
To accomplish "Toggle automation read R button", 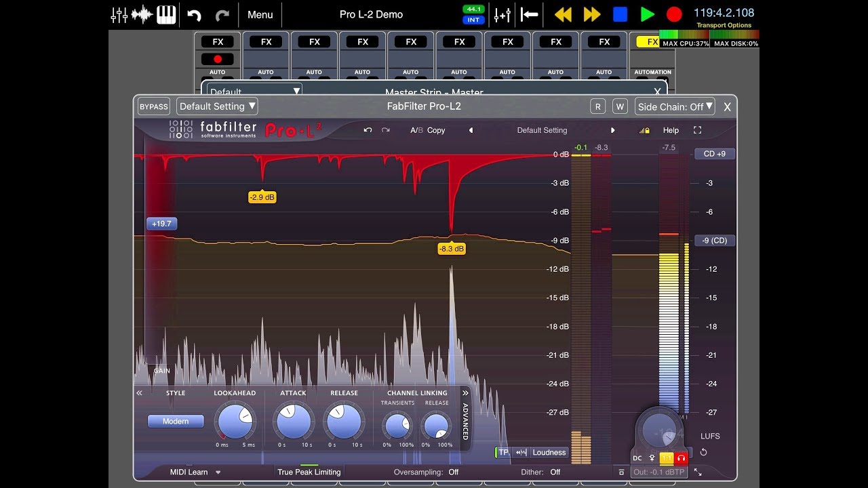I will click(597, 106).
